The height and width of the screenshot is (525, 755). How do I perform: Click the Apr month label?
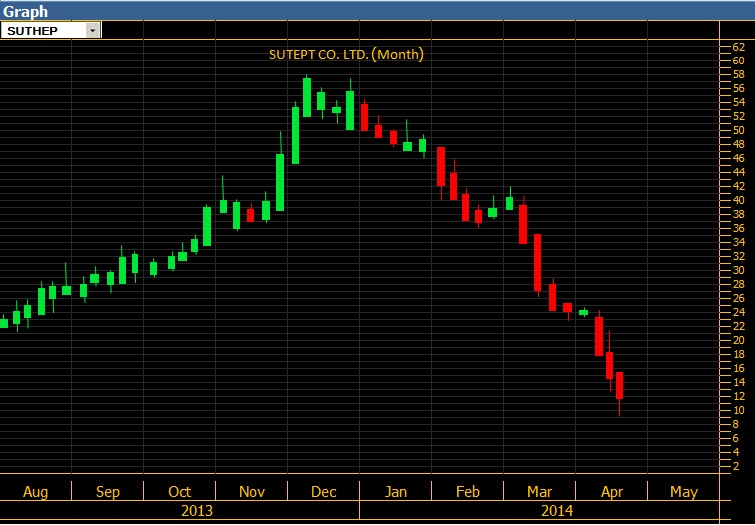pos(612,492)
